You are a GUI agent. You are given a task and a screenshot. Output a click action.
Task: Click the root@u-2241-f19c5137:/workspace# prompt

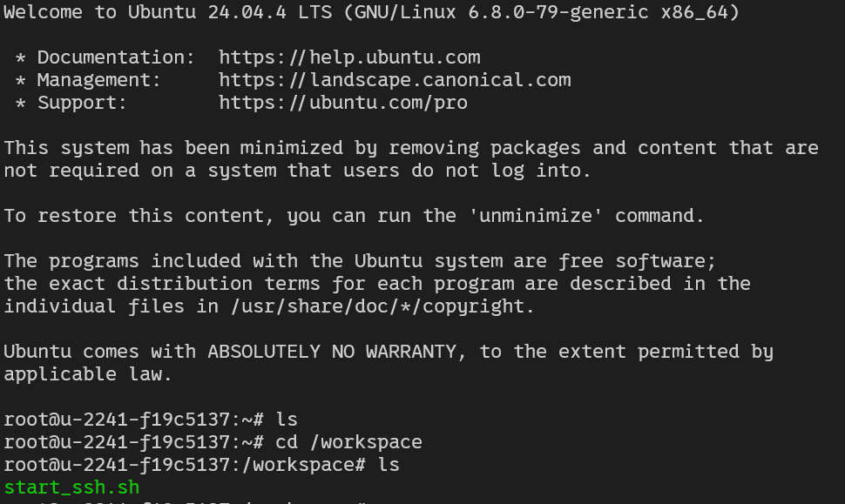[185, 464]
